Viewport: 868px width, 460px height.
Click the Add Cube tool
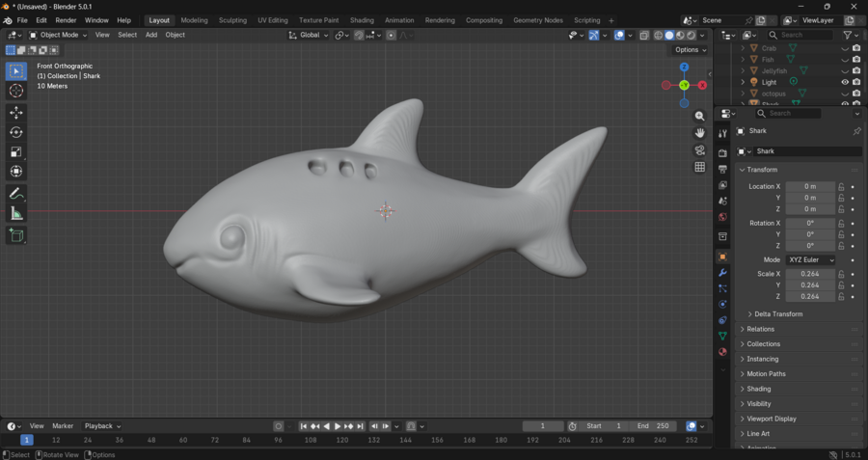[16, 235]
